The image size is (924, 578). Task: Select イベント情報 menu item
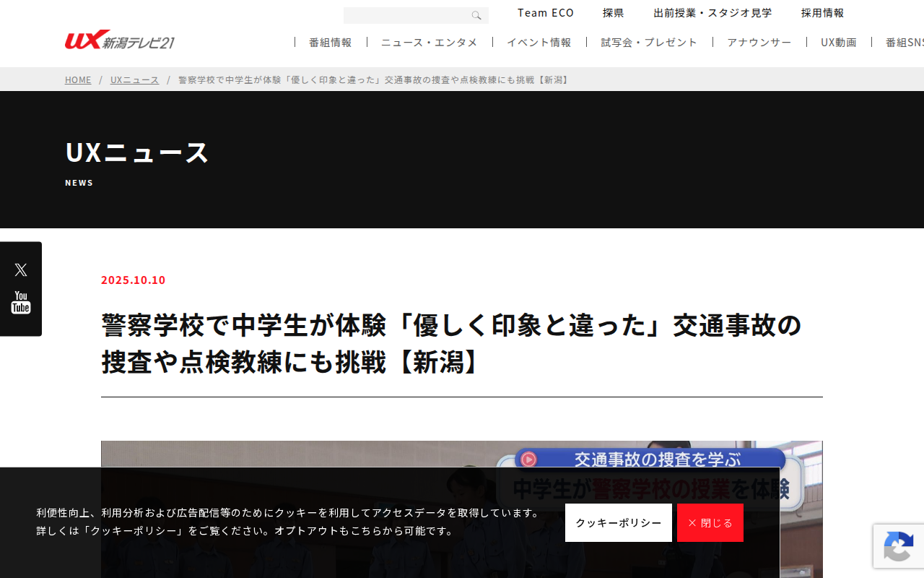coord(539,43)
